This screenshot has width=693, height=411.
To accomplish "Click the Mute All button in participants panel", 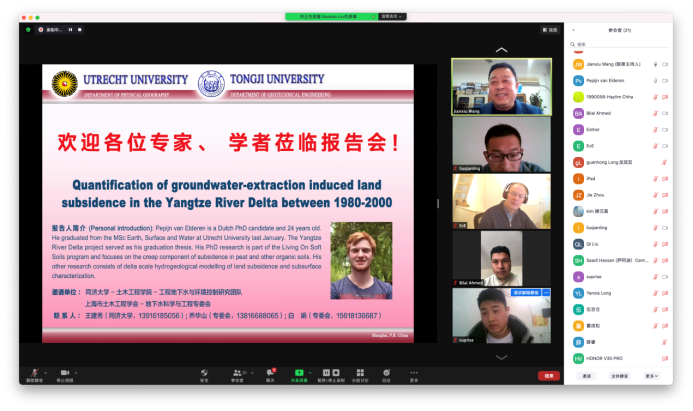I will click(620, 376).
